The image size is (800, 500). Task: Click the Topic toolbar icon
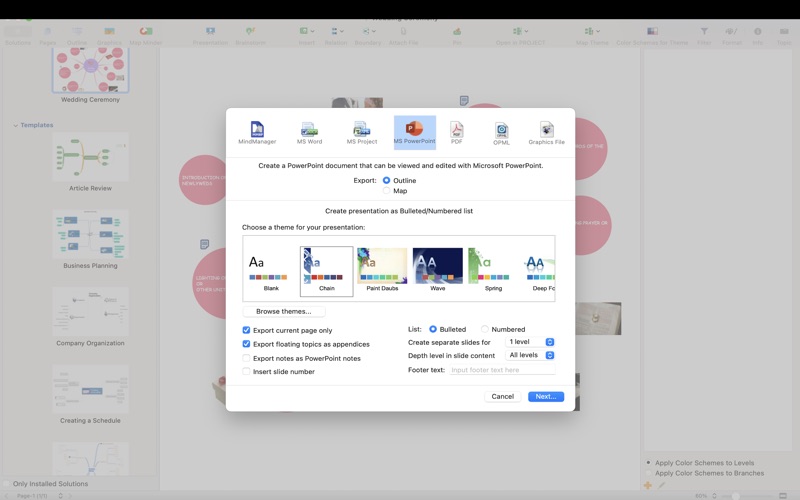784,36
